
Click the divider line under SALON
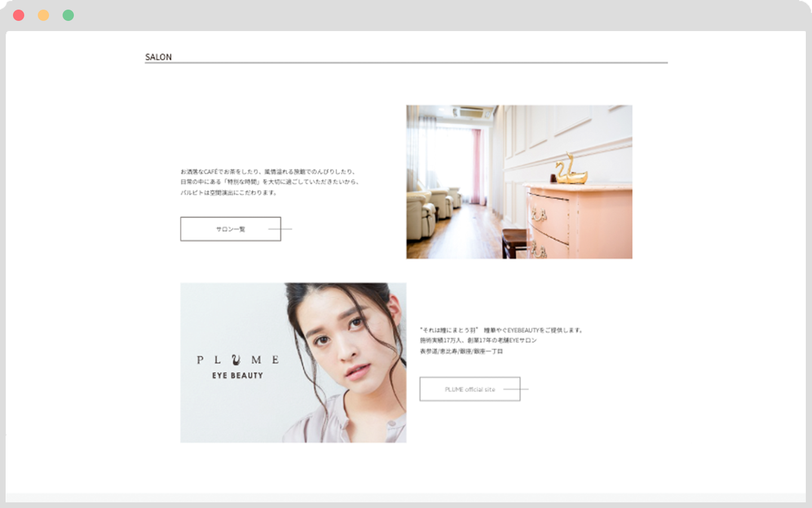(x=406, y=63)
